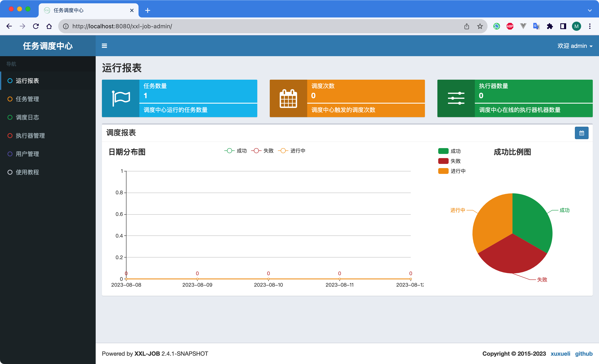
Task: Open the date range calendar button
Action: 582,133
